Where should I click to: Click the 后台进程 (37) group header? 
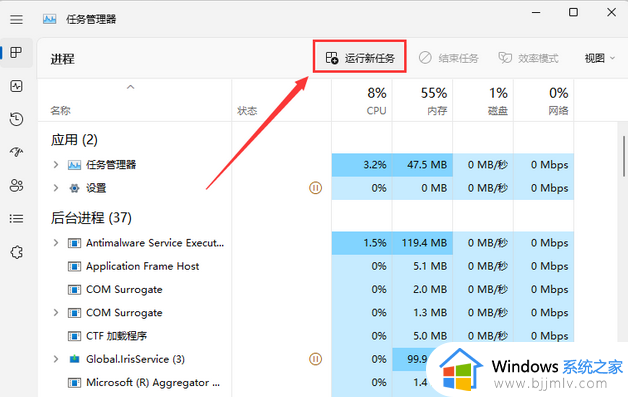coord(91,218)
